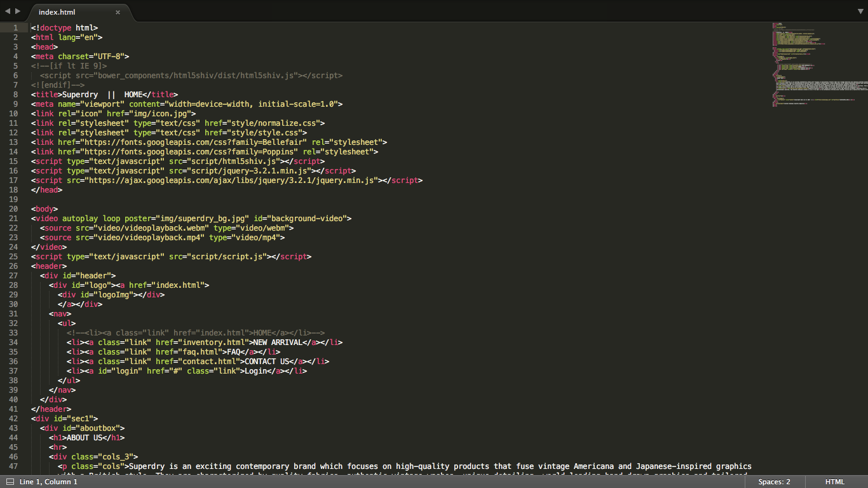This screenshot has width=868, height=488.
Task: Click the [if lt IE 9] comment
Action: point(69,66)
